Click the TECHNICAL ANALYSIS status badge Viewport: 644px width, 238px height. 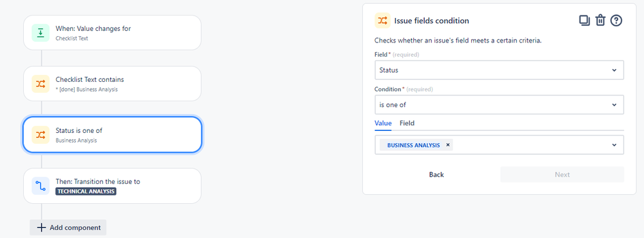point(86,191)
